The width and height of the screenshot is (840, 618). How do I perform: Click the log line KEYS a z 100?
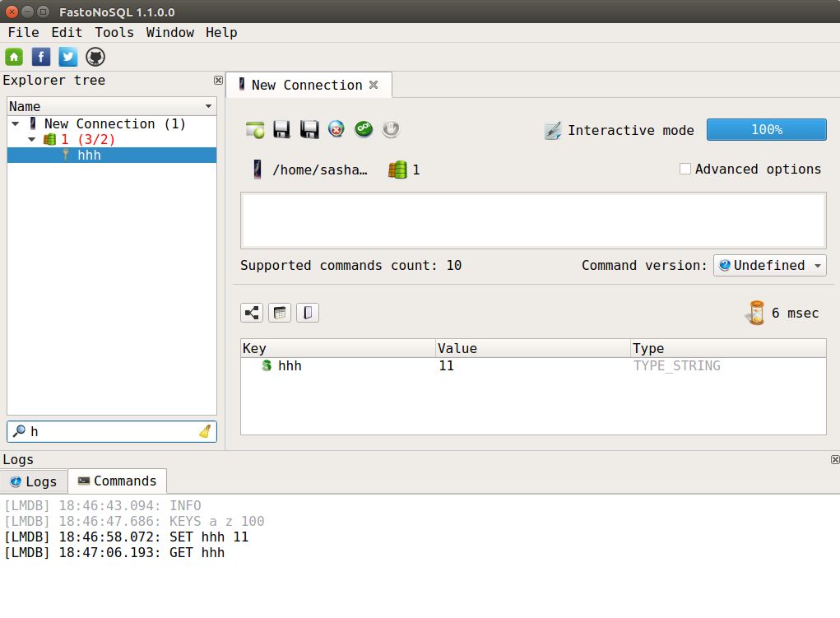tap(134, 521)
